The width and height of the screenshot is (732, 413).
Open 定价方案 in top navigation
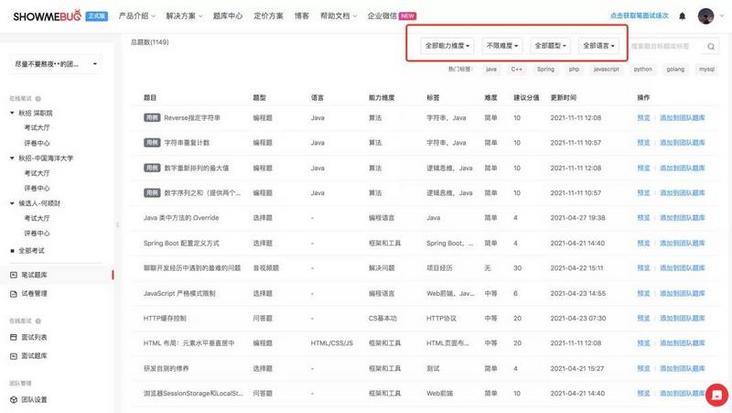point(268,16)
